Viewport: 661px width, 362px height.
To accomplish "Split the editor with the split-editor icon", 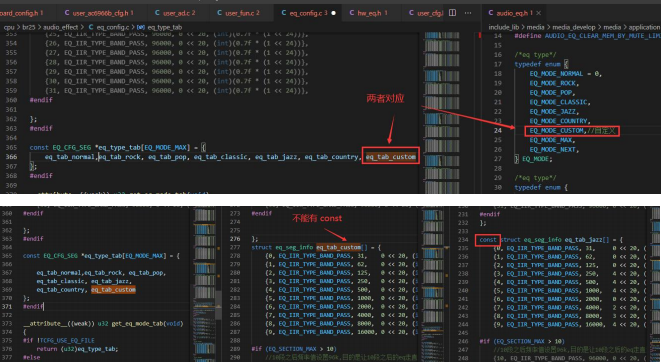I will pos(452,13).
